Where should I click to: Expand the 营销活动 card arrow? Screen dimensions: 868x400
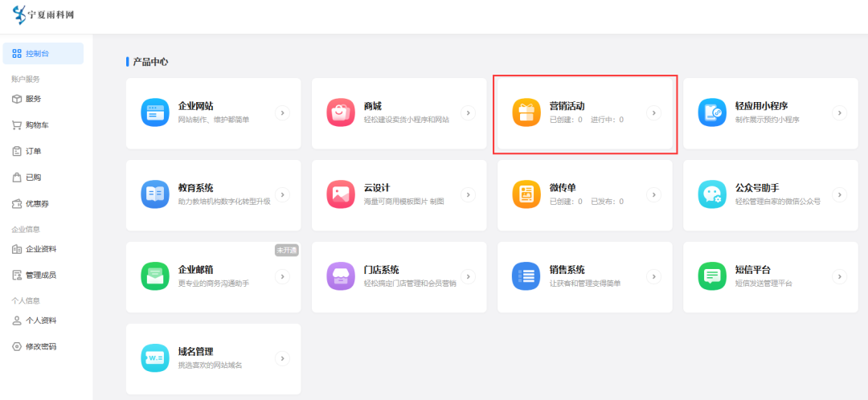point(653,113)
